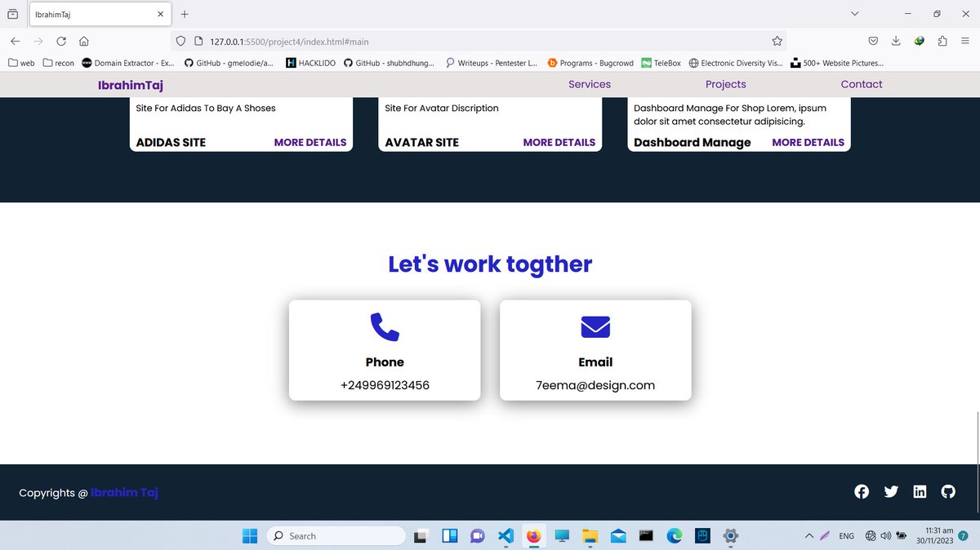The image size is (980, 550).
Task: Open LinkedIn from the footer icons
Action: point(920,491)
